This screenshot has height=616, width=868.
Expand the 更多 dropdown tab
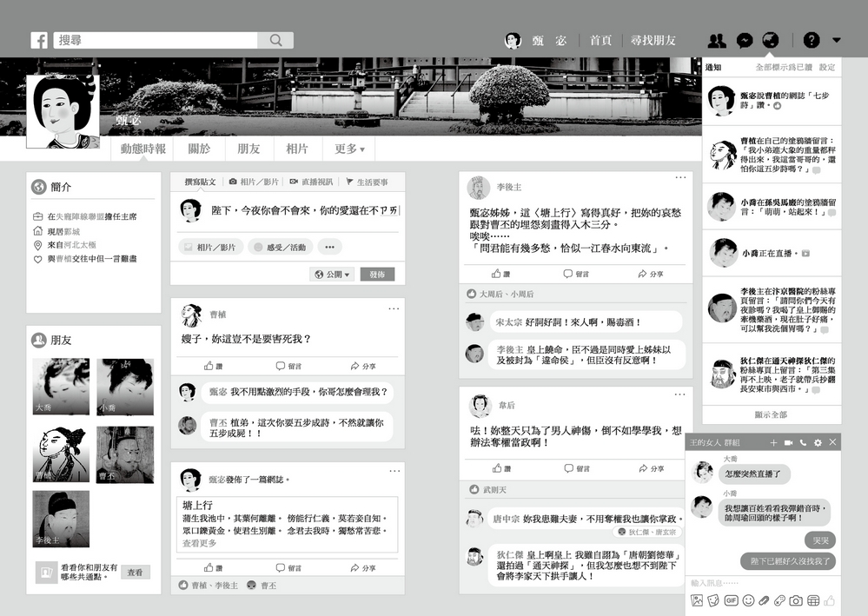coord(349,149)
